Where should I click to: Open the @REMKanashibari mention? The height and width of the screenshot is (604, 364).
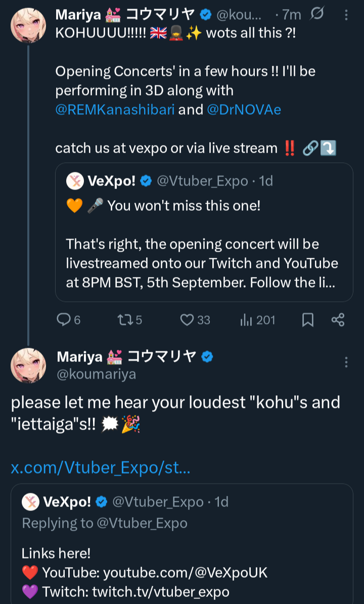115,110
